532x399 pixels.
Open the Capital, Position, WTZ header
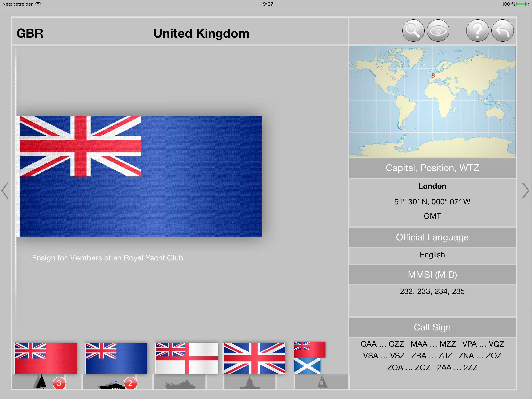click(x=432, y=168)
